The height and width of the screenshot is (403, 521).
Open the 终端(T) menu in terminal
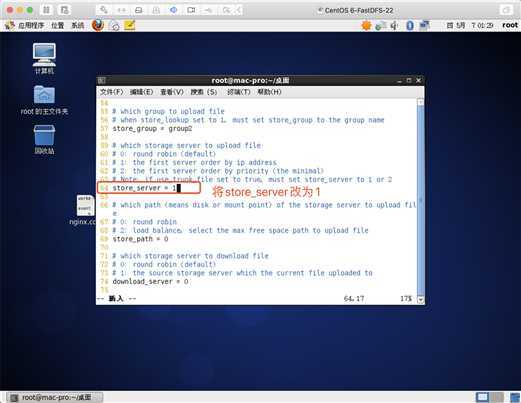click(x=239, y=92)
